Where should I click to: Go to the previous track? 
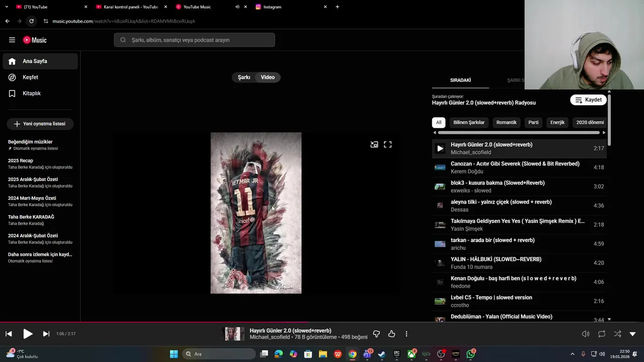tap(9, 334)
